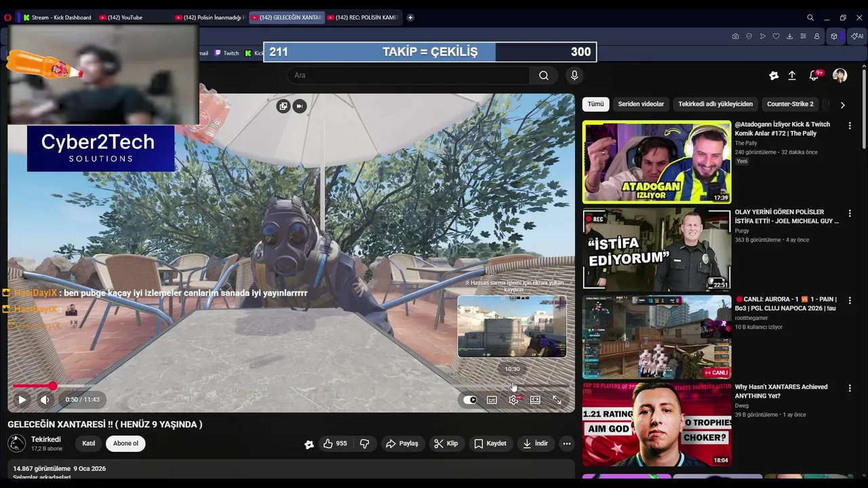Open Opera easy setup sliders icon
The height and width of the screenshot is (488, 868).
click(803, 37)
